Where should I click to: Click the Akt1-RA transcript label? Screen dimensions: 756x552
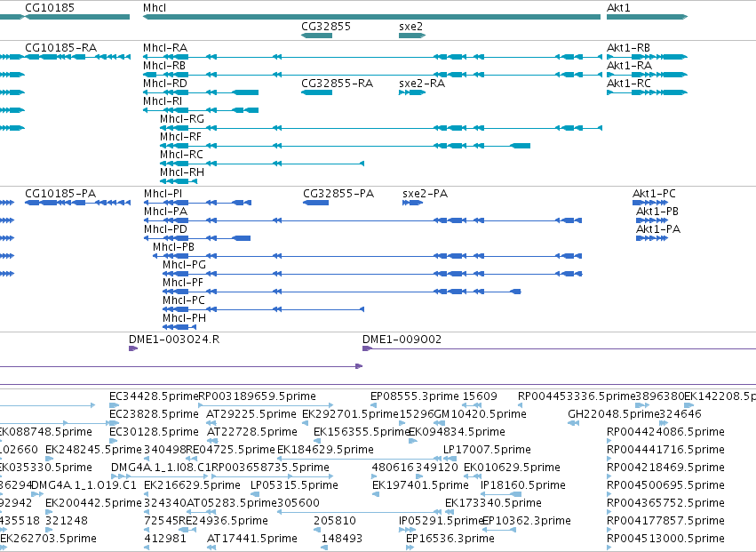(x=629, y=66)
